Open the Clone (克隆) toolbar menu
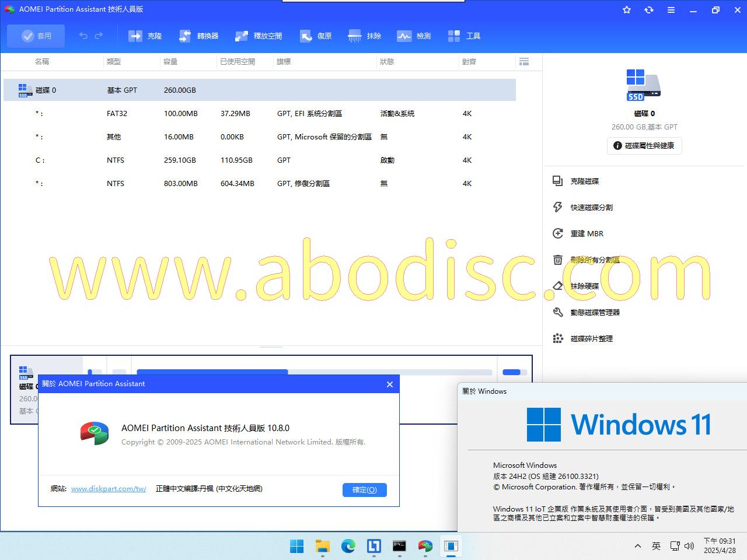Screen dimensions: 747x560 click(145, 36)
